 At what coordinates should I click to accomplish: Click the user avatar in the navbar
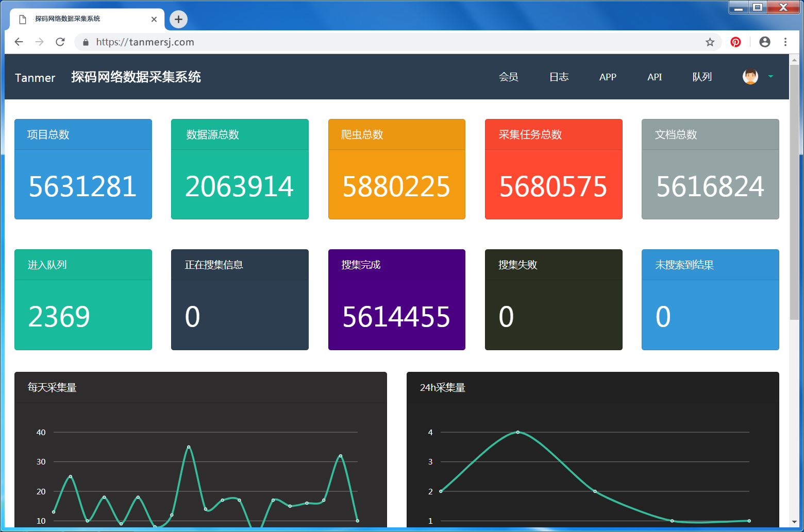[x=750, y=77]
